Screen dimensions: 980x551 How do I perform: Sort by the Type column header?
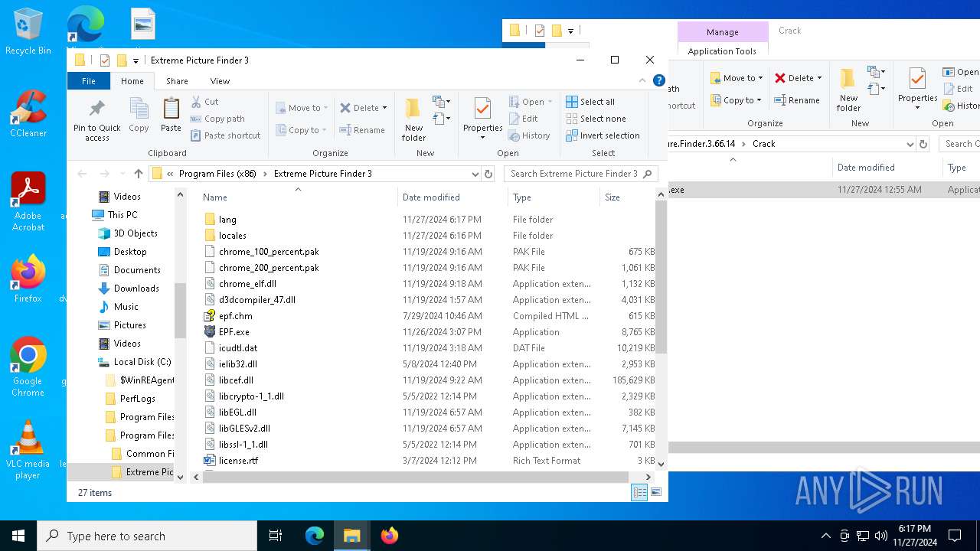[554, 197]
